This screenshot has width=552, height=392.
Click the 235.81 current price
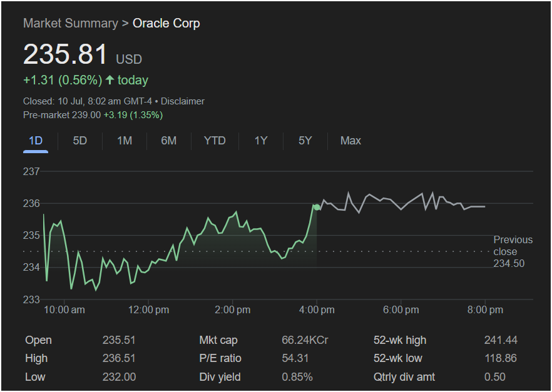tap(66, 54)
